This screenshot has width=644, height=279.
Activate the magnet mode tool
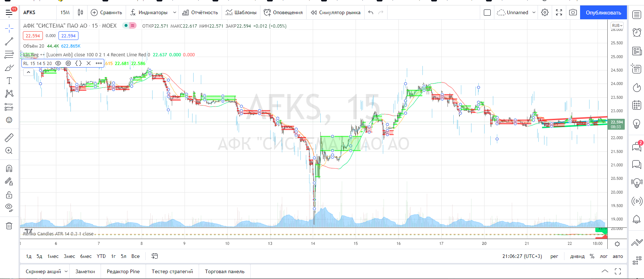(x=9, y=169)
